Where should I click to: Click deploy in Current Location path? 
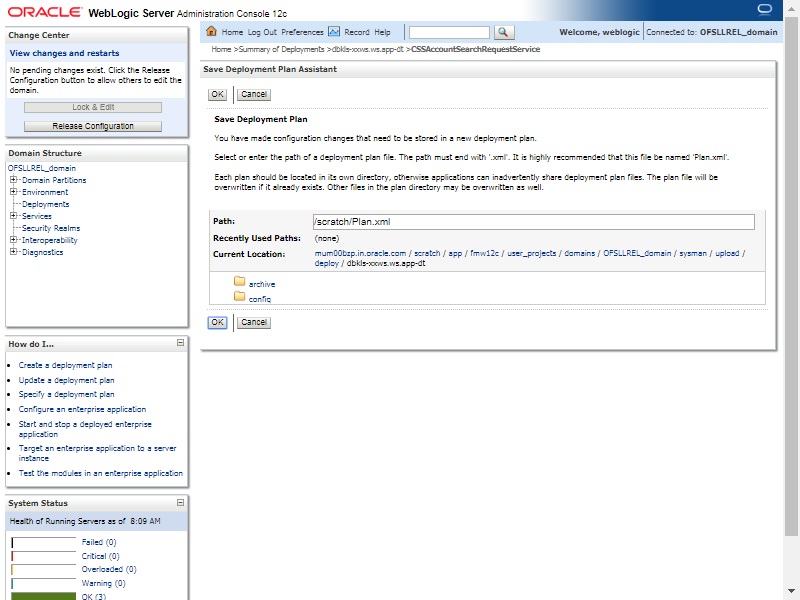(x=327, y=264)
